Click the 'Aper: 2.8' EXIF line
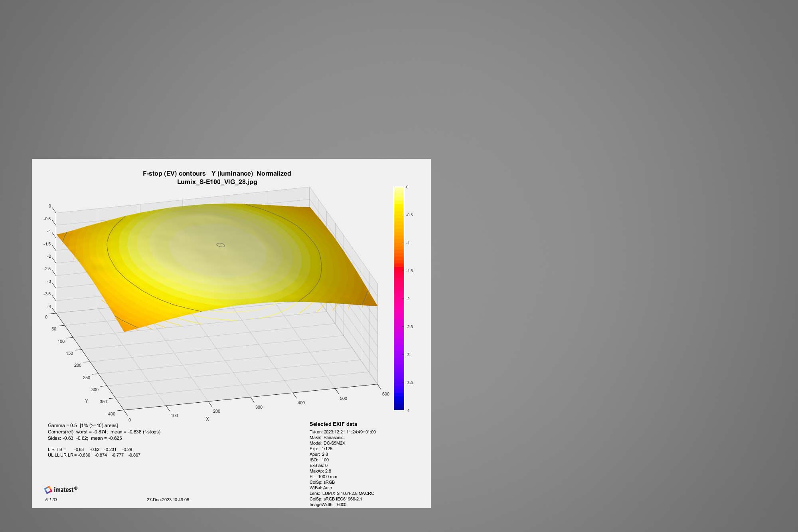 tap(319, 454)
